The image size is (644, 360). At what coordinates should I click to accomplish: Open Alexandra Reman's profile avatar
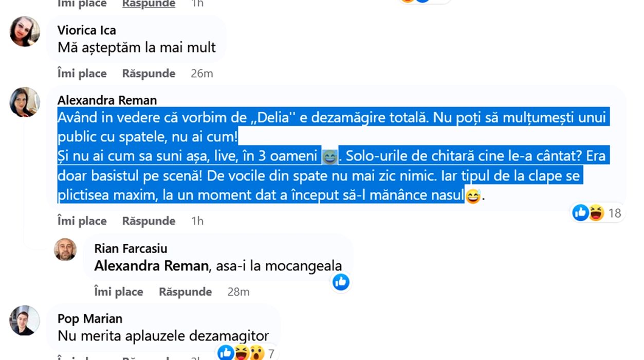pyautogui.click(x=25, y=102)
